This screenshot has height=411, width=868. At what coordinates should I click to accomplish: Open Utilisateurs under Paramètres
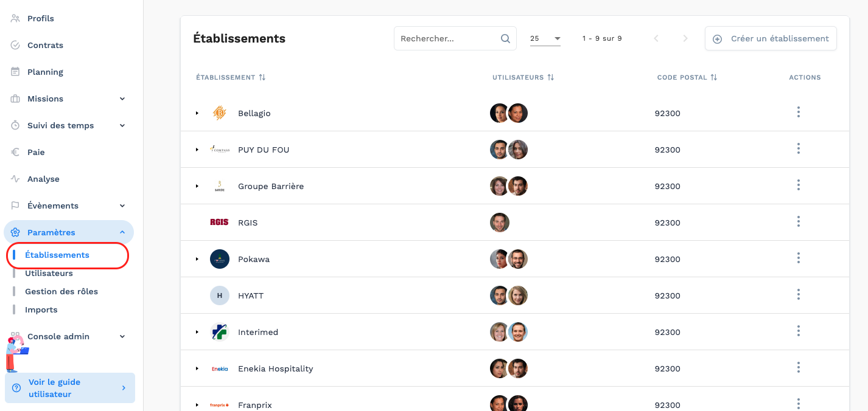pos(49,273)
